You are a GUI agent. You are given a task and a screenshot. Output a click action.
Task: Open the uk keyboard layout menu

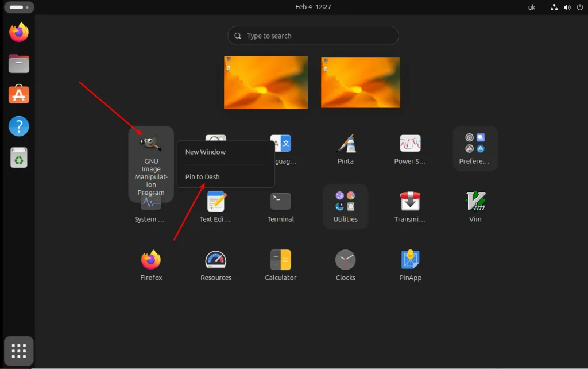click(x=531, y=7)
